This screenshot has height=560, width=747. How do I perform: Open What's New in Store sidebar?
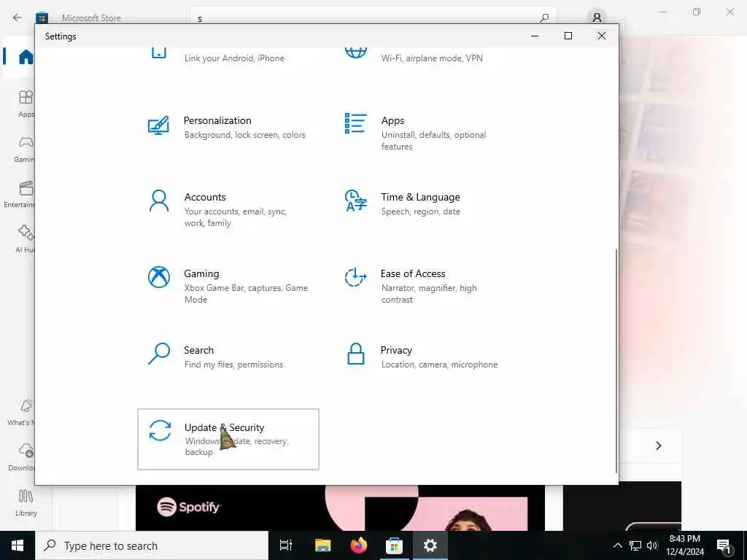21,413
